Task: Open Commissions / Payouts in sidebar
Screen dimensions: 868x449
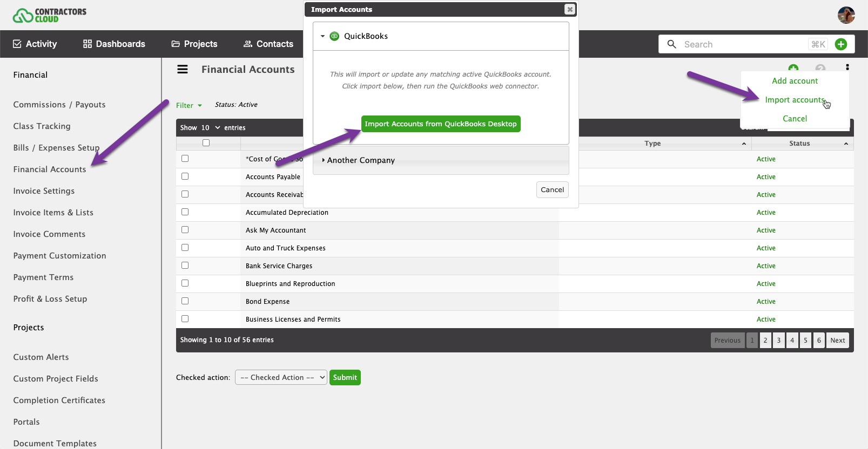Action: [59, 105]
